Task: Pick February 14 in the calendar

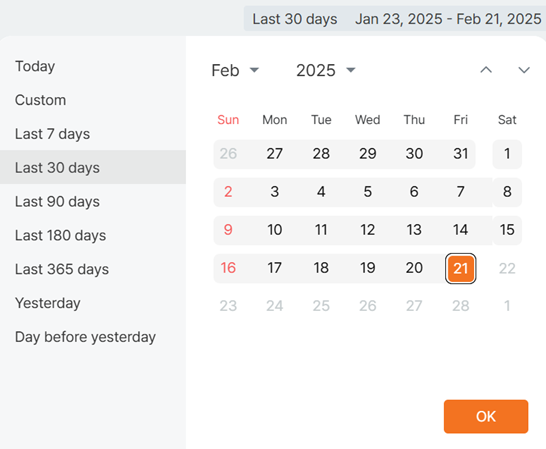Action: coord(460,230)
